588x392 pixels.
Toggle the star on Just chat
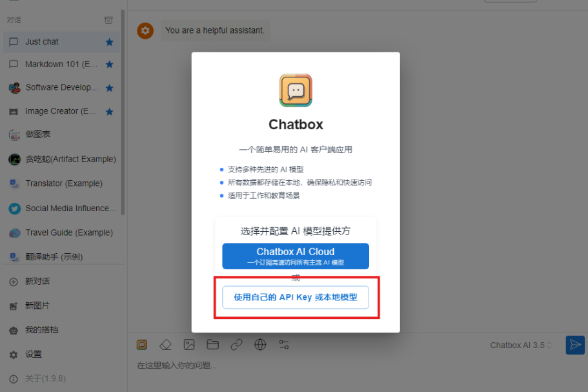click(110, 42)
